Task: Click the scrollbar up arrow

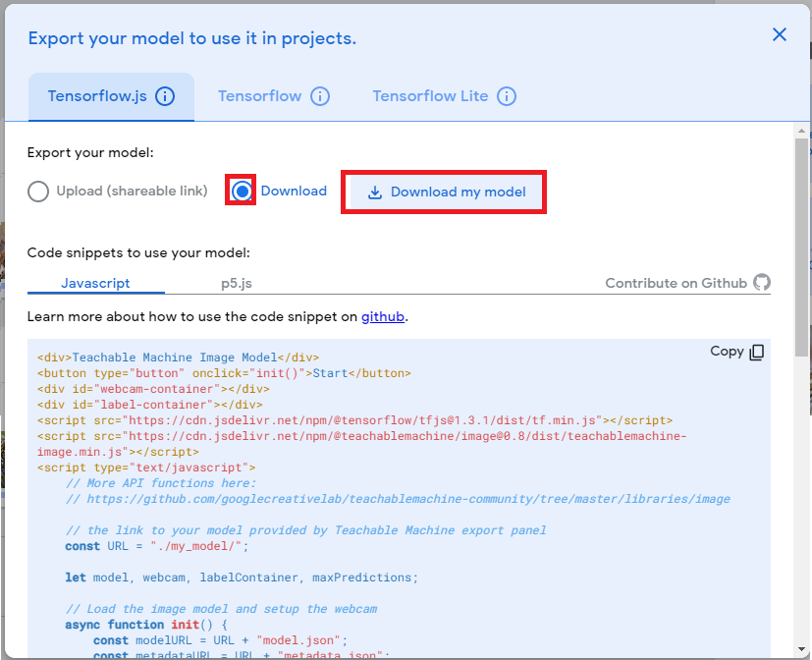Action: 801,131
